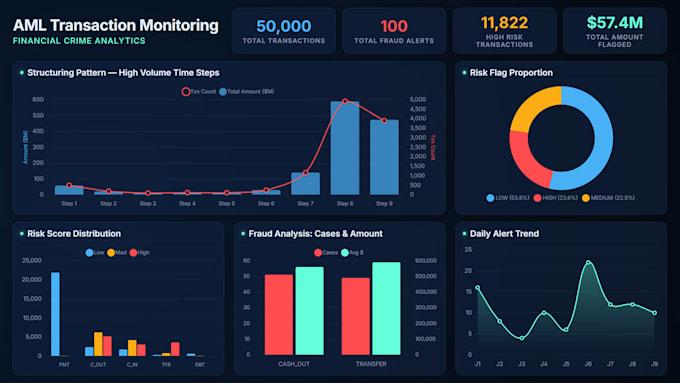Select the orange Med bar for C_OUT
Screen dimensions: 680x383
[x=98, y=344]
